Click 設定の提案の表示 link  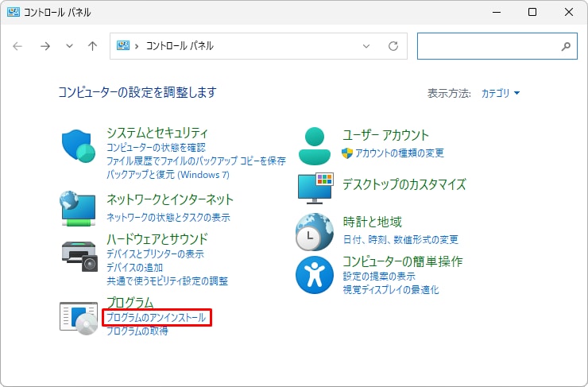379,277
